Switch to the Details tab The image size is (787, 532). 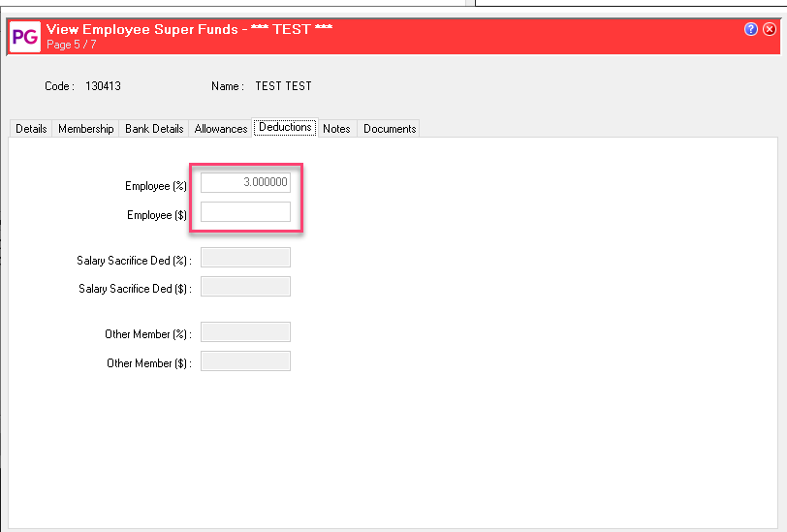click(x=31, y=129)
